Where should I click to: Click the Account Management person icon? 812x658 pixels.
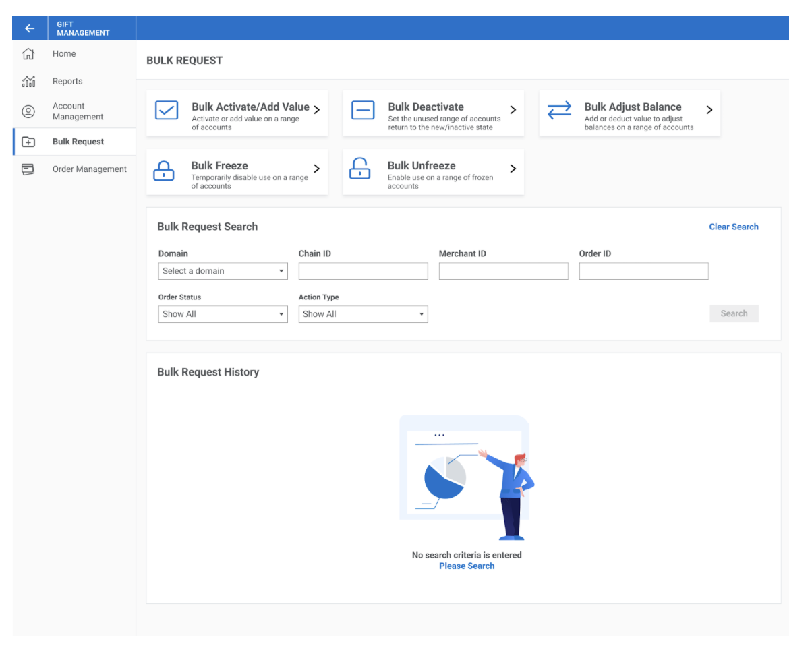pos(28,111)
